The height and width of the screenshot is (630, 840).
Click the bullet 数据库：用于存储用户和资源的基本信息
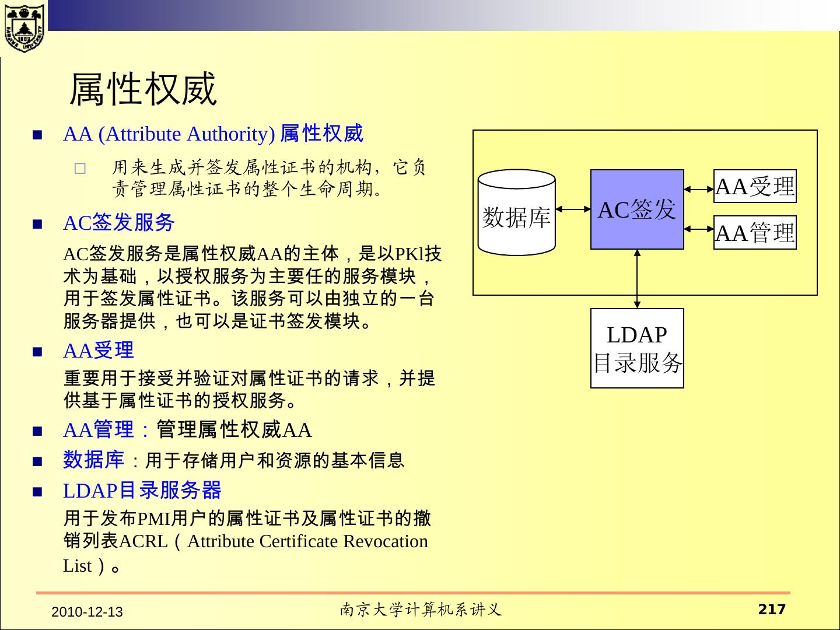(x=233, y=460)
